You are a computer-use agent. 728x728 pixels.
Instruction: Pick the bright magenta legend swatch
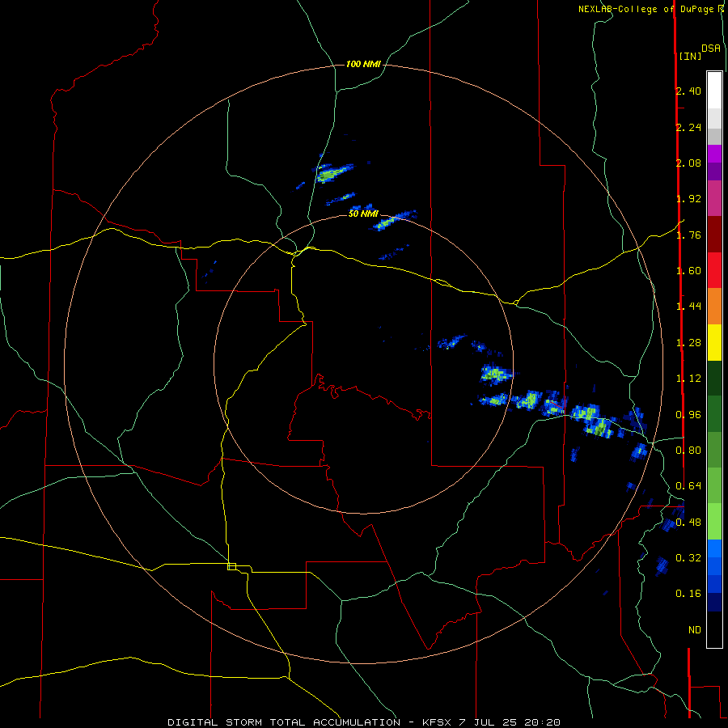pos(714,154)
